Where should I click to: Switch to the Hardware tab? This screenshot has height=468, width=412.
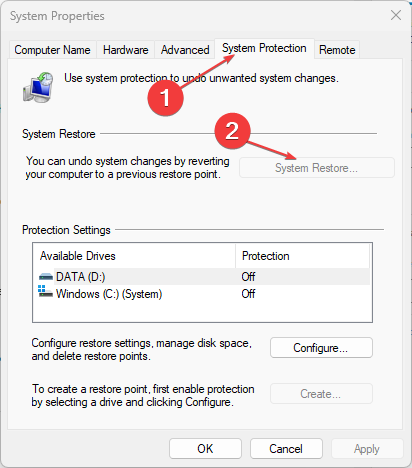click(x=125, y=50)
